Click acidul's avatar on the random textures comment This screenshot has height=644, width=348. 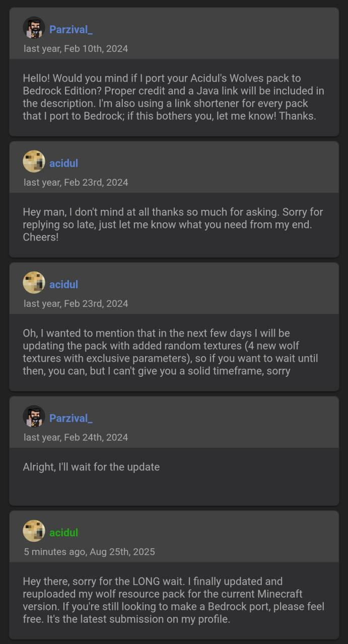coord(34,283)
